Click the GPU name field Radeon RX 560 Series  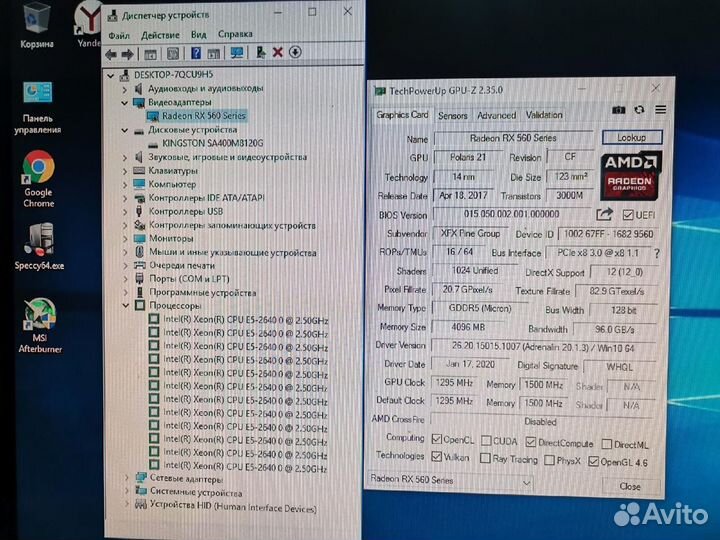(513, 138)
